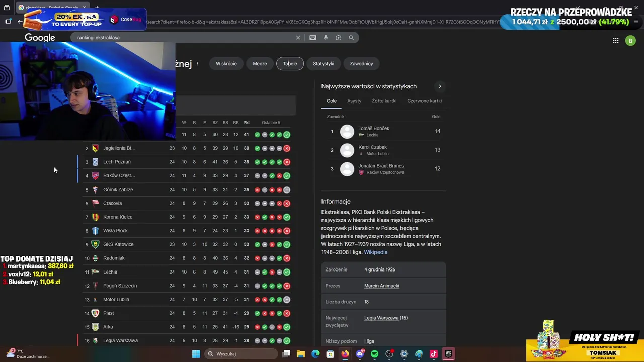This screenshot has width=644, height=362.
Task: Click Tomáš Bobček avatar thumbnail
Action: point(347,132)
